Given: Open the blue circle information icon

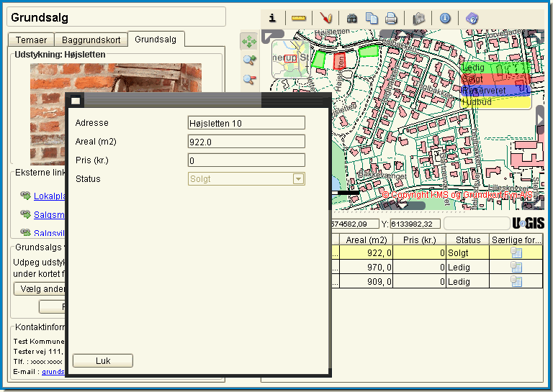Looking at the screenshot, I should pos(445,18).
